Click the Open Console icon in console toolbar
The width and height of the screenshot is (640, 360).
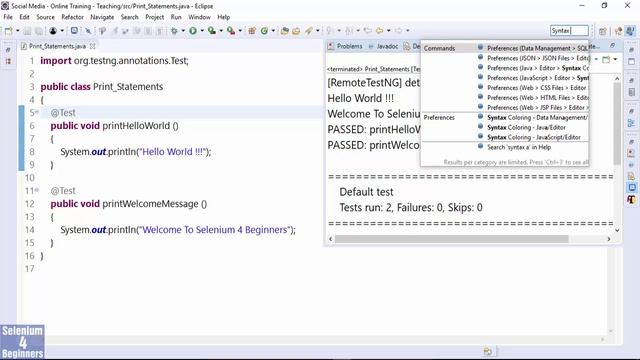606,60
